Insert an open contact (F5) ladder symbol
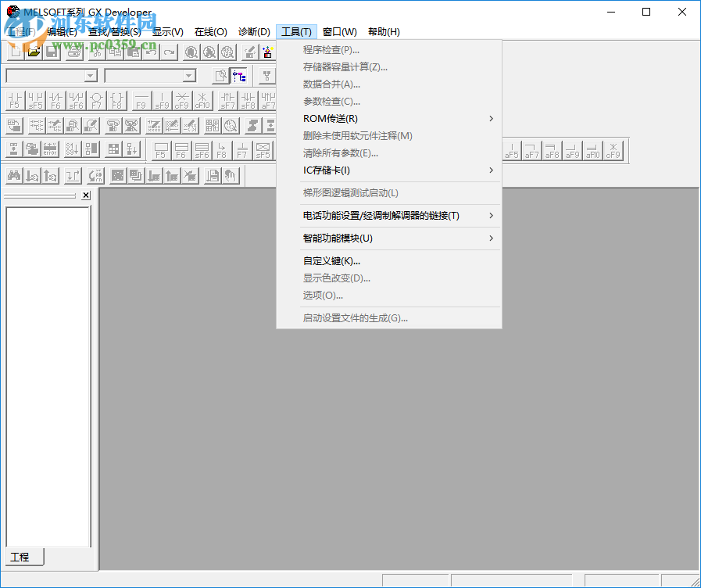This screenshot has width=701, height=588. tap(15, 100)
